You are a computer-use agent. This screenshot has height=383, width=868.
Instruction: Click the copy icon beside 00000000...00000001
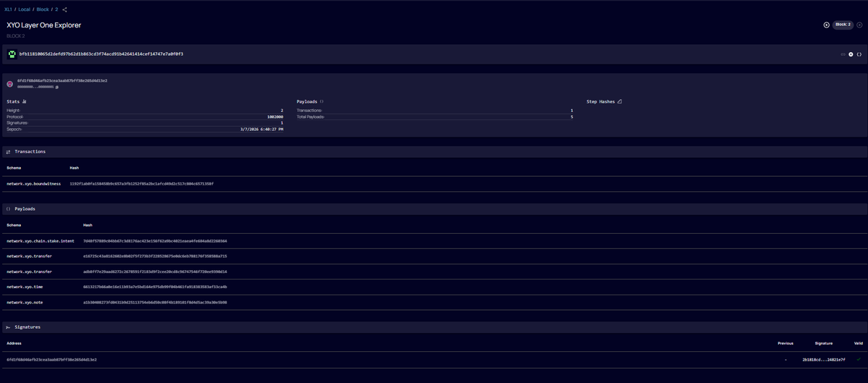(57, 87)
